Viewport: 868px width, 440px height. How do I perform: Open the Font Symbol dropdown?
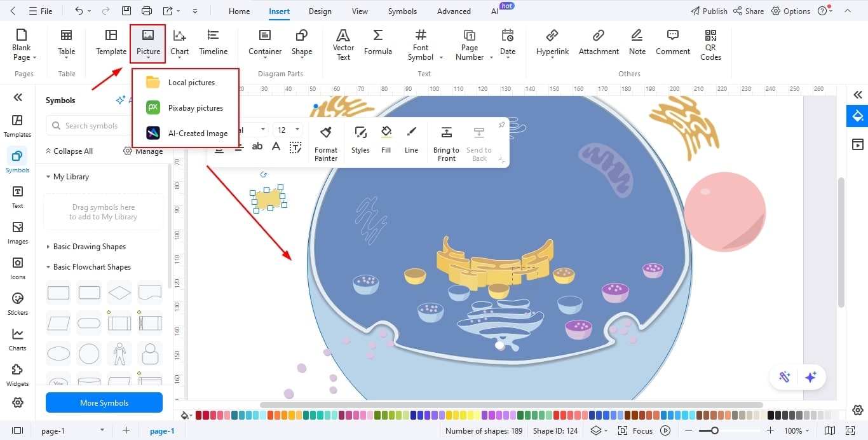click(441, 57)
